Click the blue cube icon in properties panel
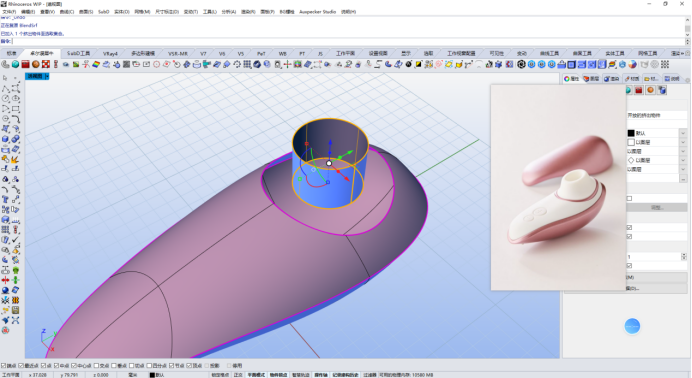Screen dimensions: 692x378 coord(662,90)
